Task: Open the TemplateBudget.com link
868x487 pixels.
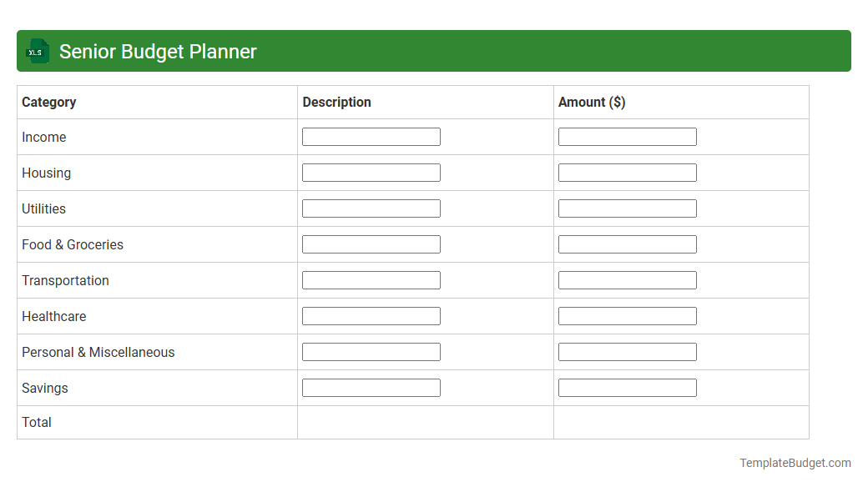Action: pyautogui.click(x=794, y=461)
